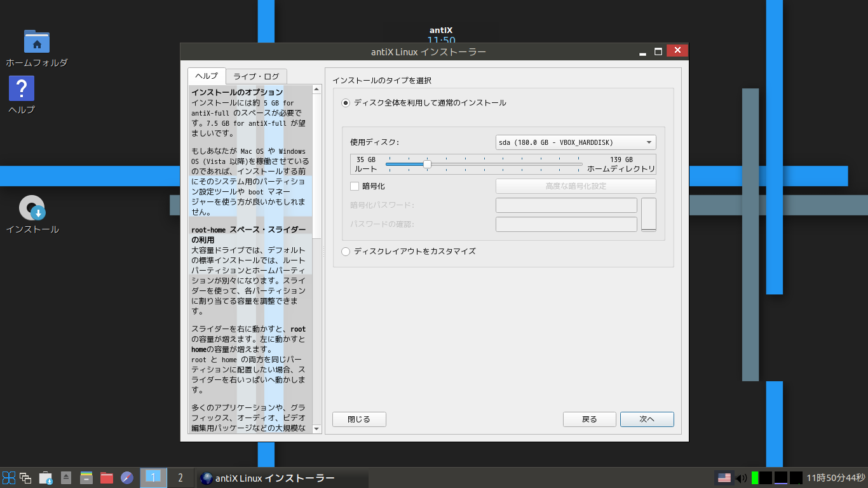
Task: Click the eject/unplug drive taskbar icon
Action: pos(66,478)
